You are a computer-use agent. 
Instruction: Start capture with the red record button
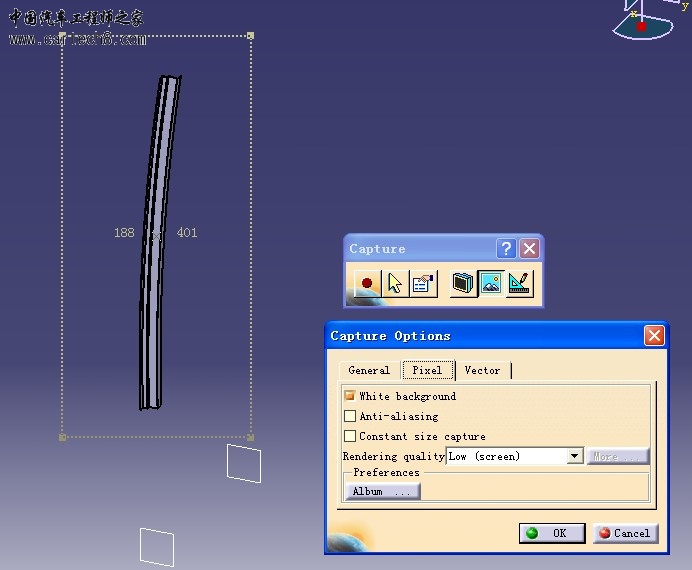pos(367,283)
